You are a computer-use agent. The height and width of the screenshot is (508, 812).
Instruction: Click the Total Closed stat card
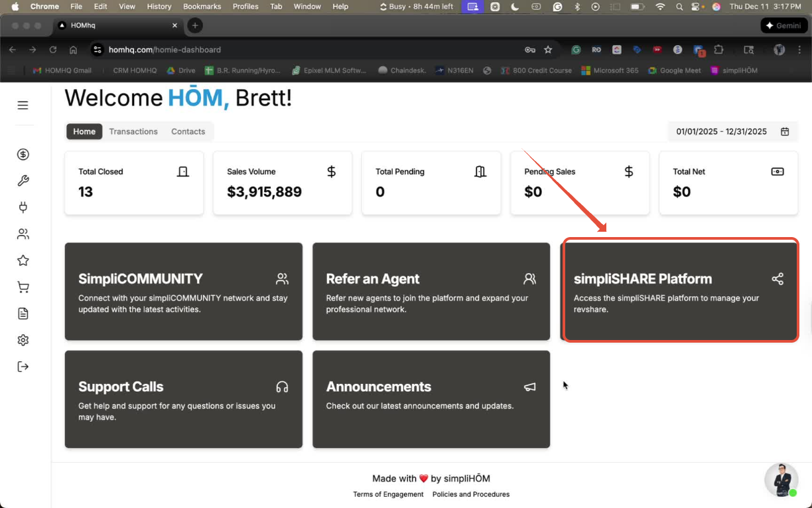click(x=134, y=183)
